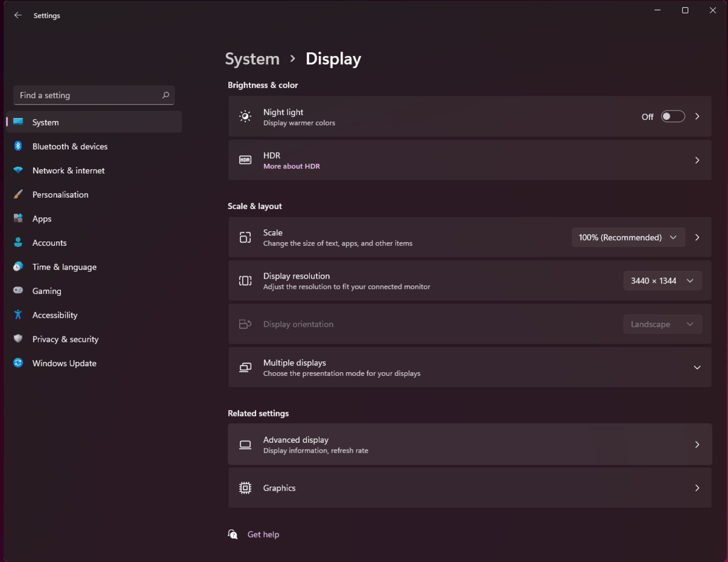Viewport: 728px width, 562px height.
Task: Click the Gaming sidebar icon
Action: click(19, 291)
